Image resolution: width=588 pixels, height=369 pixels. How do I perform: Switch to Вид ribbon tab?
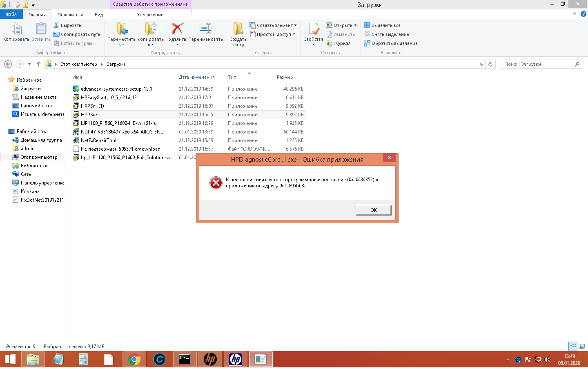[x=99, y=15]
